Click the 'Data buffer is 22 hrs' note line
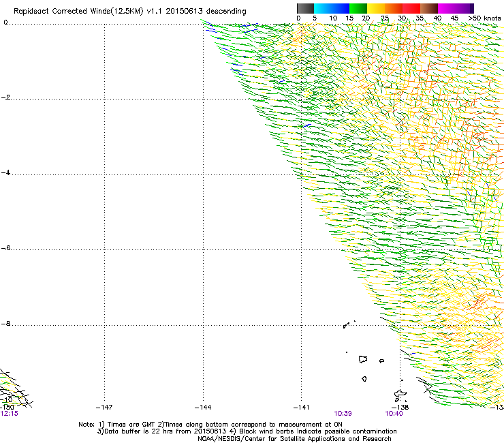The width and height of the screenshot is (504, 443). pyautogui.click(x=247, y=431)
